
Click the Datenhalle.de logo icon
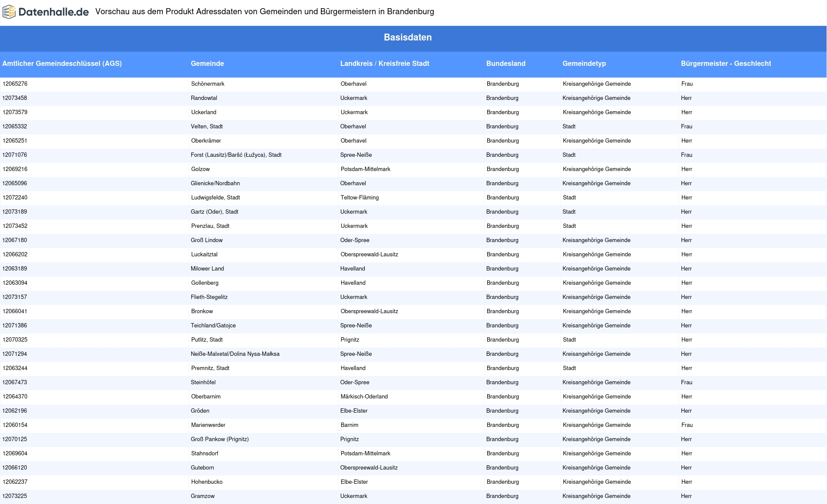[x=9, y=12]
